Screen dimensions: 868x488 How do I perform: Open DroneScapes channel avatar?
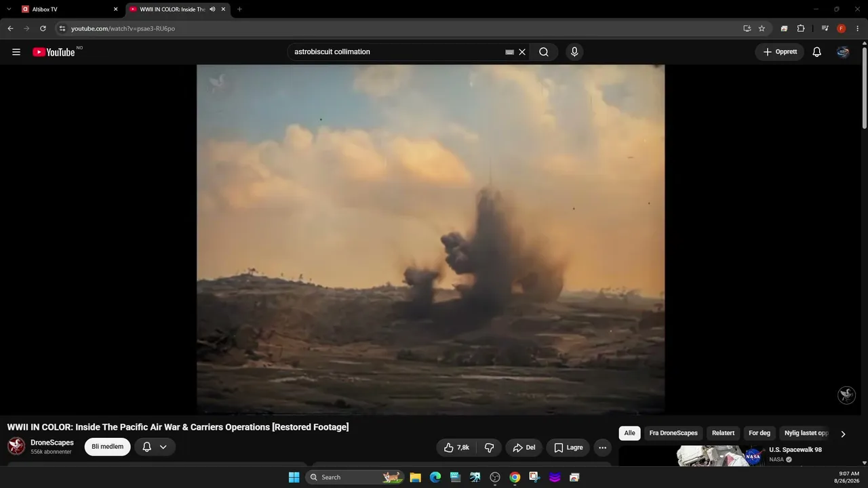tap(16, 446)
